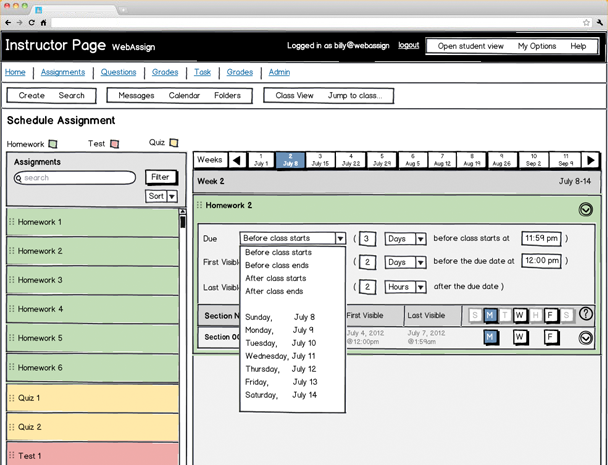This screenshot has width=608, height=465.
Task: Collapse Homework 2 using circled chevron
Action: (585, 209)
